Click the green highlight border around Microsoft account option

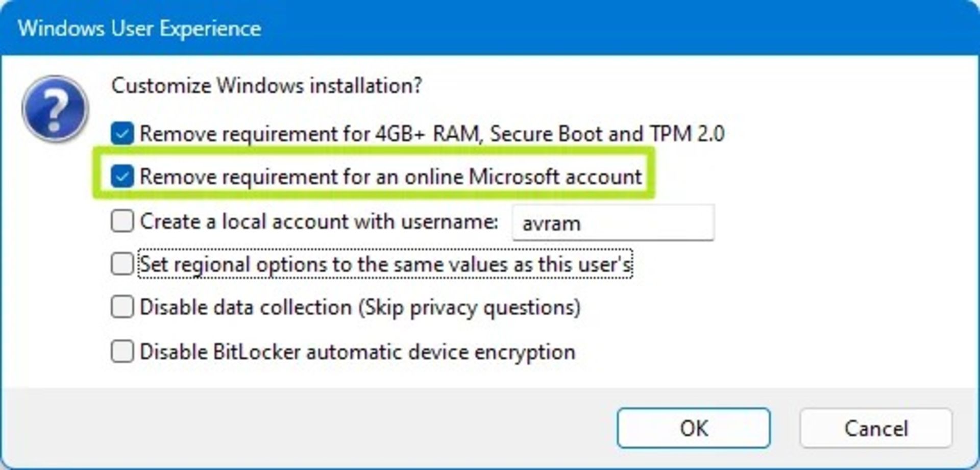pos(374,150)
